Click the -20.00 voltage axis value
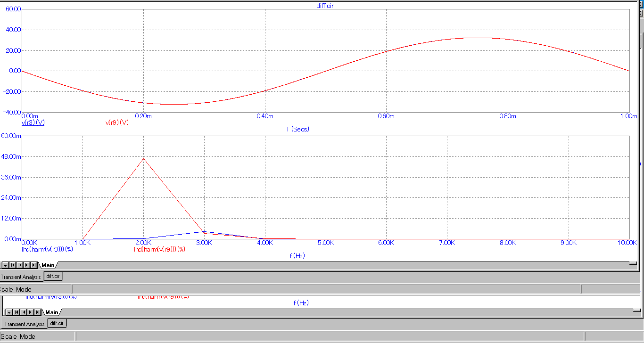This screenshot has height=343, width=644. (11, 91)
